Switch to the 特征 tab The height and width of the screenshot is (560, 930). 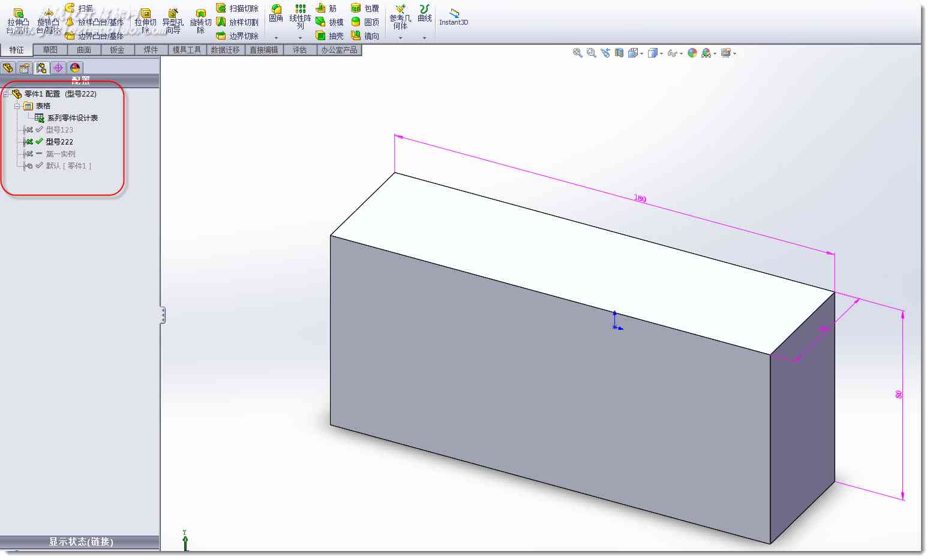pyautogui.click(x=17, y=50)
